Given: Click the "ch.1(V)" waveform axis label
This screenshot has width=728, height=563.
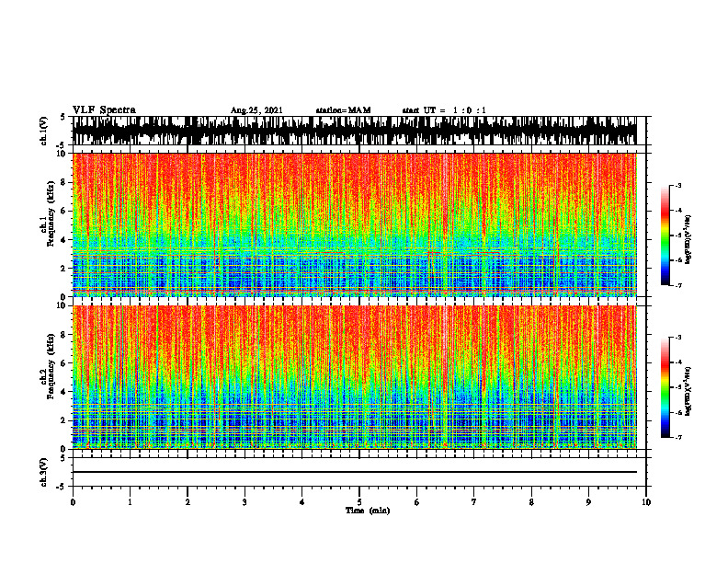Looking at the screenshot, I should 44,131.
